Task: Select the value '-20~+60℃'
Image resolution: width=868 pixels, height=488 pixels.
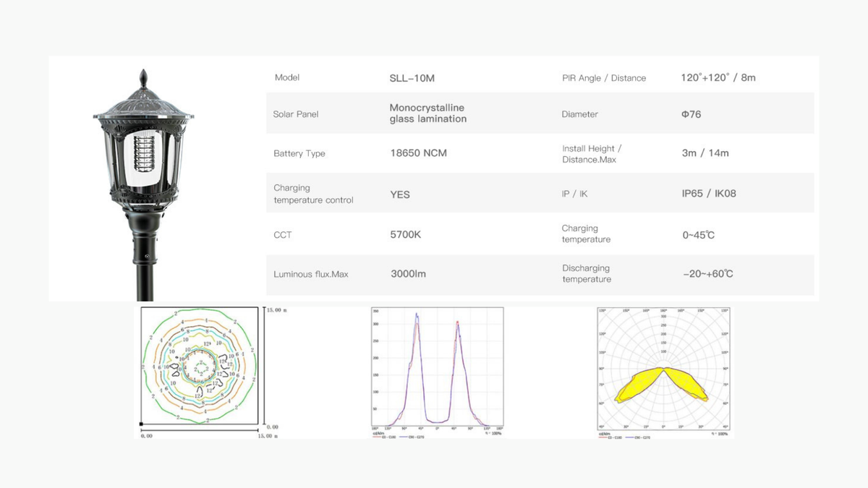Action: [x=708, y=274]
